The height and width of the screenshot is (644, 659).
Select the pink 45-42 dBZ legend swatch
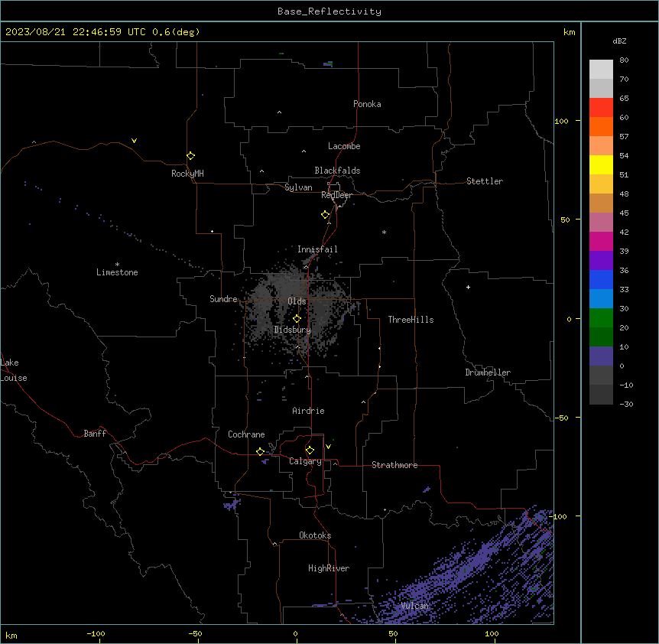pos(601,223)
